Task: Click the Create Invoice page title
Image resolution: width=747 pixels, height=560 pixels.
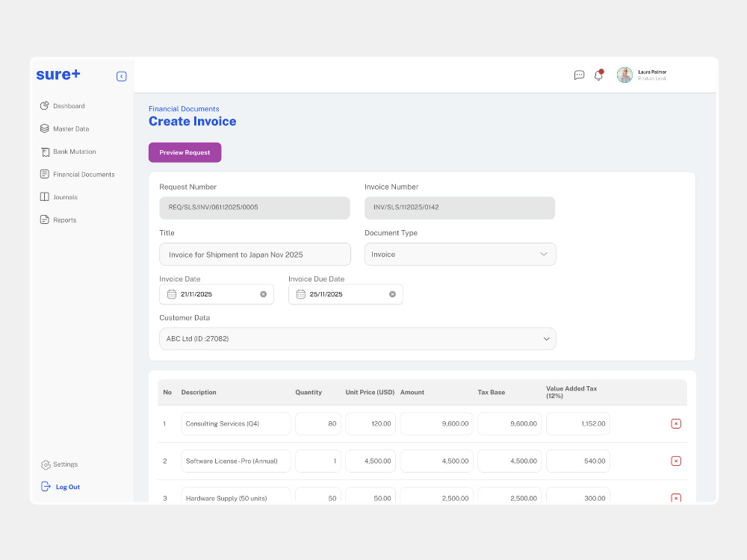Action: pyautogui.click(x=193, y=122)
